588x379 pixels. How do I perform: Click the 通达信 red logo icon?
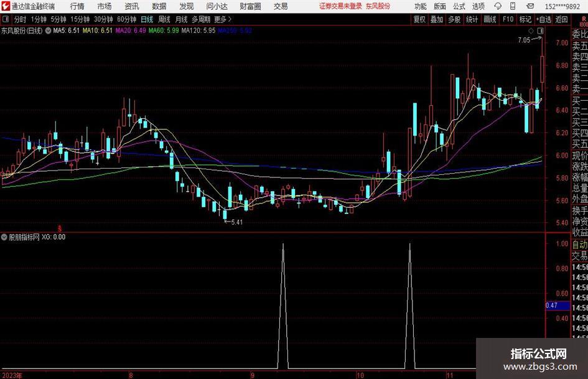(6, 6)
